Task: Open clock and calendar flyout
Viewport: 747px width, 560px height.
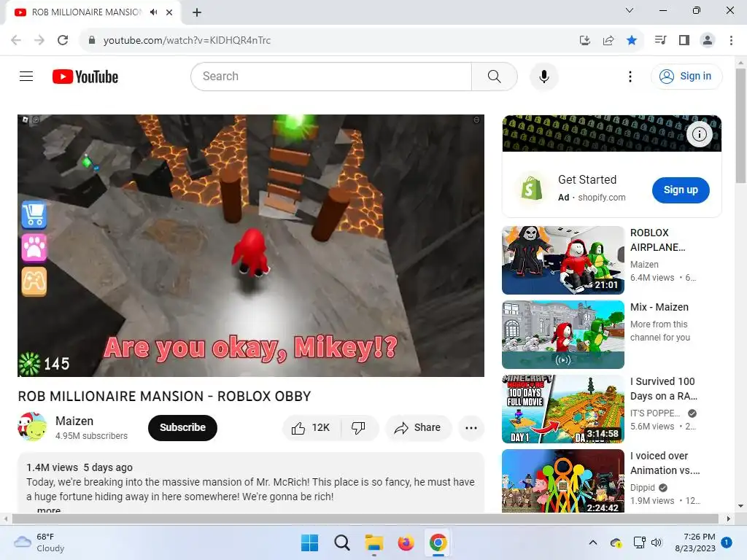Action: [695, 542]
